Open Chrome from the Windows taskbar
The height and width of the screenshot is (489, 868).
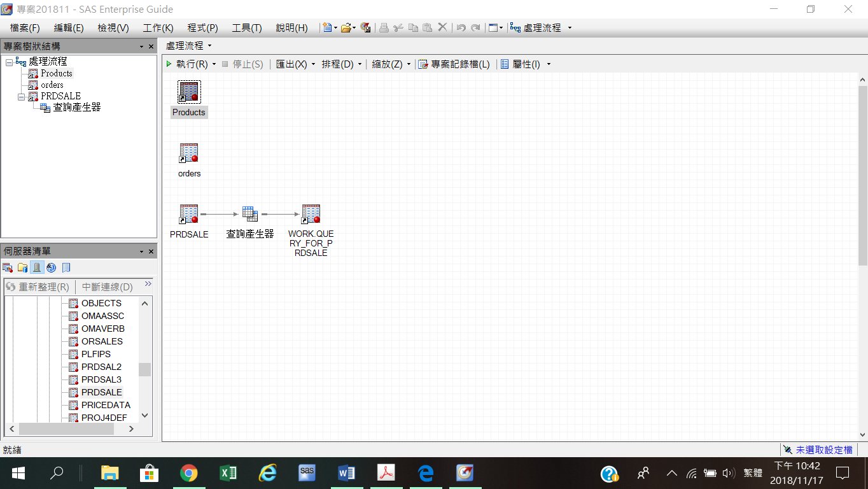coord(188,473)
